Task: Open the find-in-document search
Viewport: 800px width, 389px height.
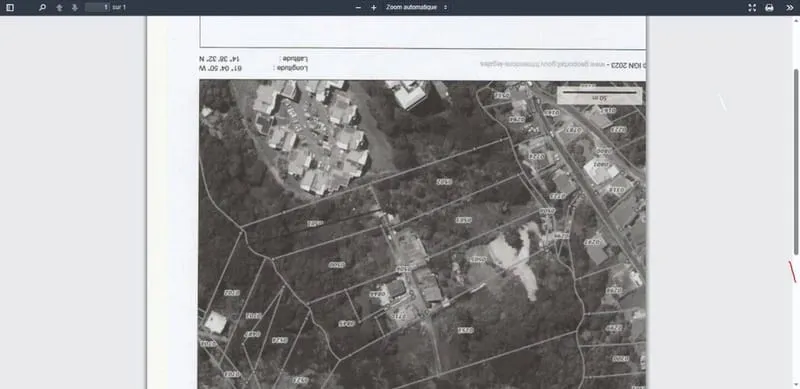Action: [x=42, y=8]
